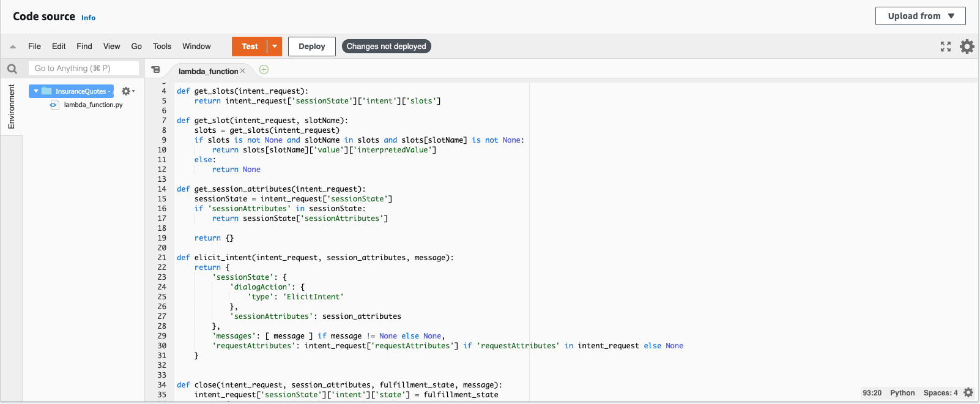Change the Python language mode in status bar
980x404 pixels.
coord(902,393)
